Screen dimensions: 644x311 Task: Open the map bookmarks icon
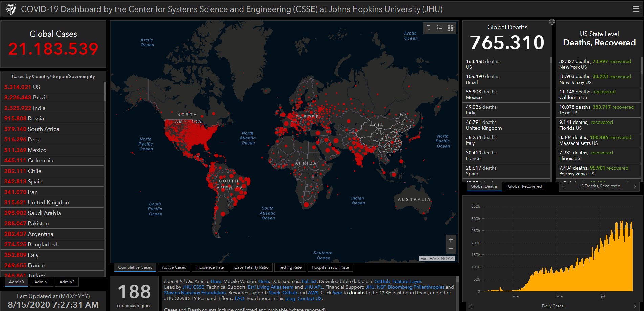tap(429, 28)
